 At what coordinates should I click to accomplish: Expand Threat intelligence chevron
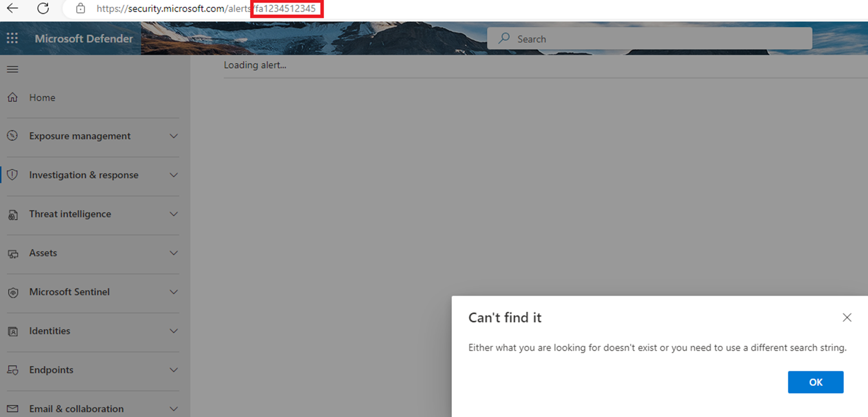pyautogui.click(x=173, y=214)
